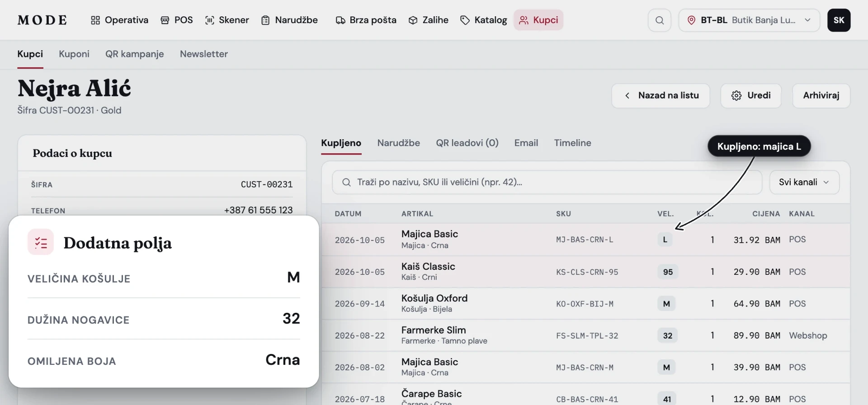Archive customer with Arhiviraj button
This screenshot has width=868, height=405.
pyautogui.click(x=821, y=96)
